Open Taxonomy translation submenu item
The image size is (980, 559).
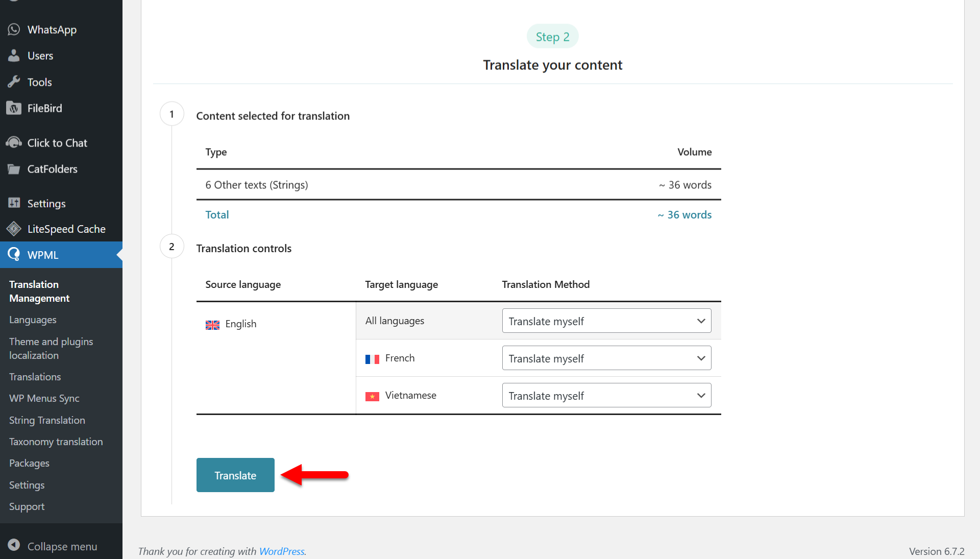[x=56, y=442]
